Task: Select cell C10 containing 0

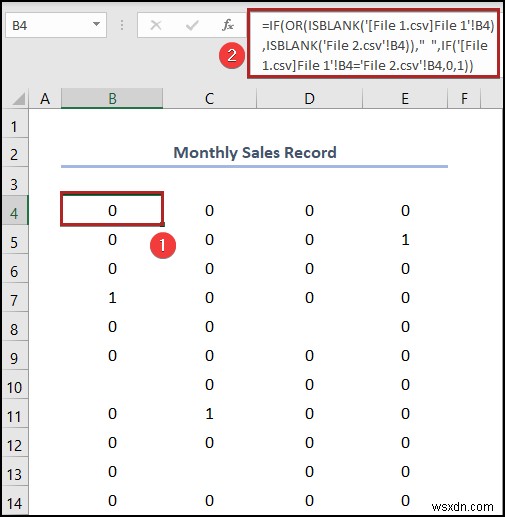Action: pos(210,384)
